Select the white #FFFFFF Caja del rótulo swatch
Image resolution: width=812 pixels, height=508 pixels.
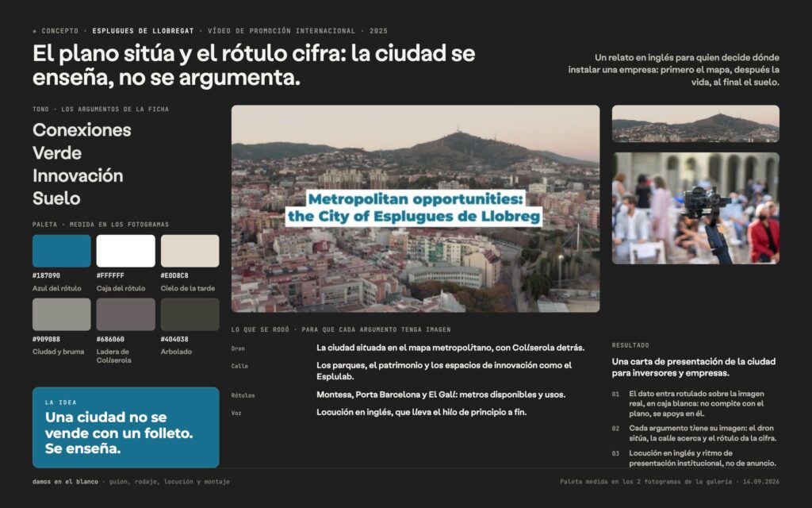[126, 251]
